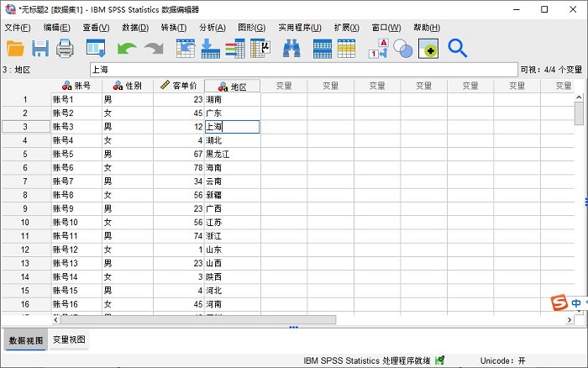Click the 客单价 column header

(x=179, y=86)
